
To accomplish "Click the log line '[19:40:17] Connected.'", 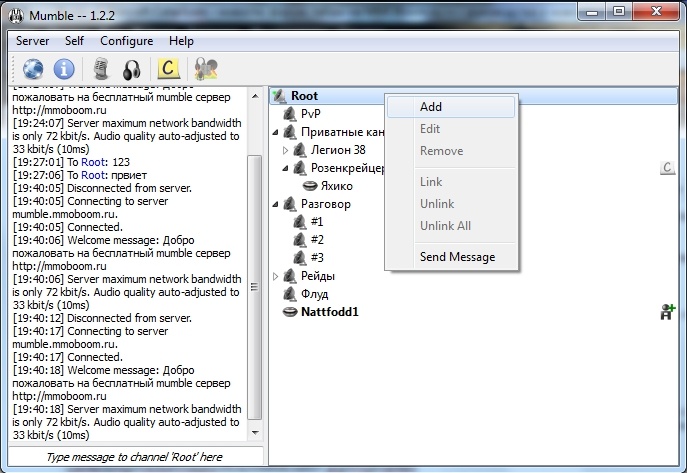I will coord(68,357).
